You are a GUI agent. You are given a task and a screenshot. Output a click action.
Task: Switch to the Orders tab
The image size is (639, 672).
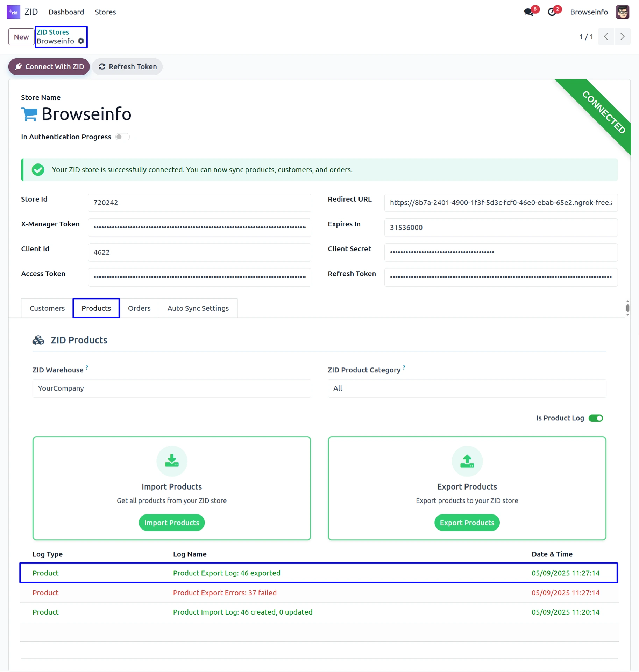(x=139, y=308)
